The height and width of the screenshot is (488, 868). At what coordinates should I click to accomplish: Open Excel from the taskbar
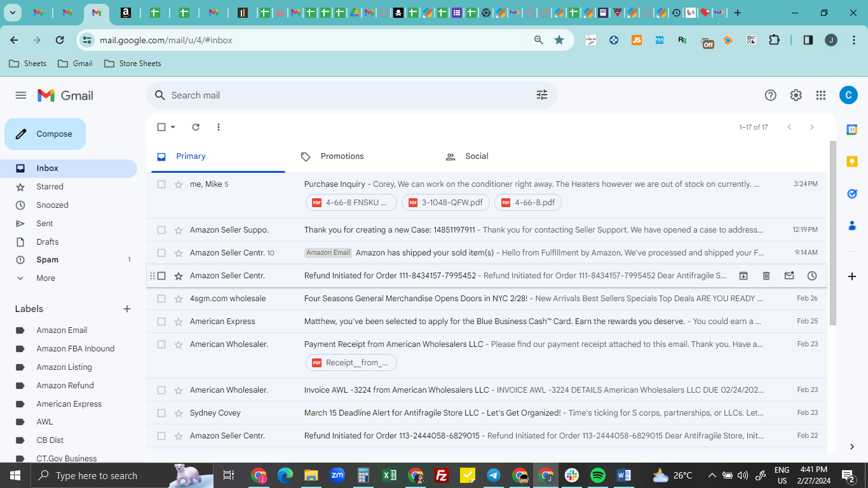pos(390,475)
